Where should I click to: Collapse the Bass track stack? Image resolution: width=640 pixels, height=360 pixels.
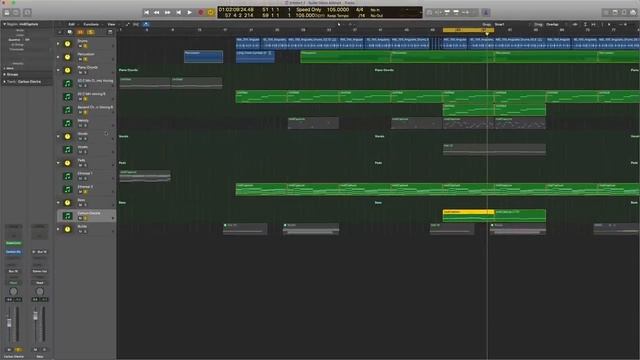tap(58, 202)
